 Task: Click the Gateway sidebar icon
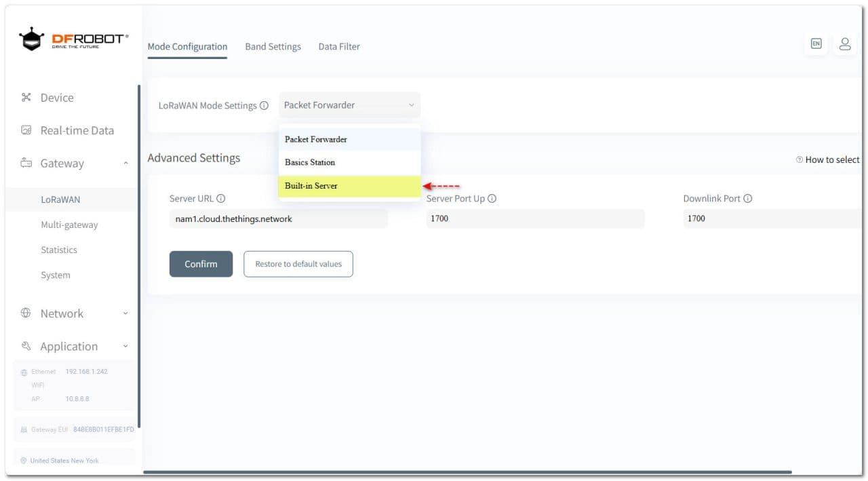click(x=26, y=163)
